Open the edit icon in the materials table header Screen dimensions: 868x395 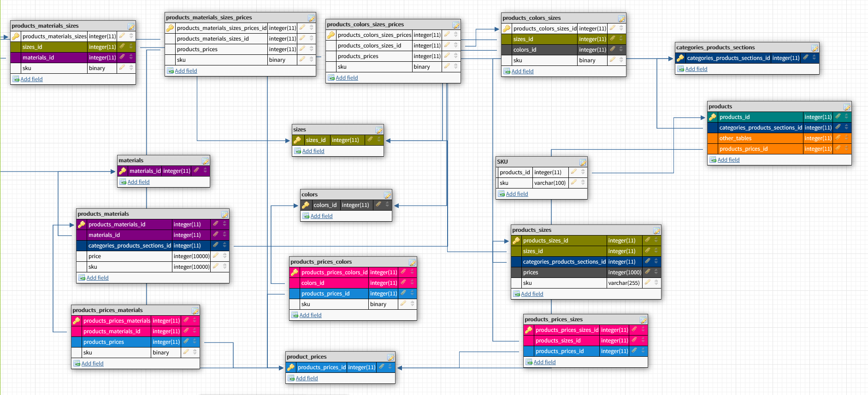click(x=206, y=161)
